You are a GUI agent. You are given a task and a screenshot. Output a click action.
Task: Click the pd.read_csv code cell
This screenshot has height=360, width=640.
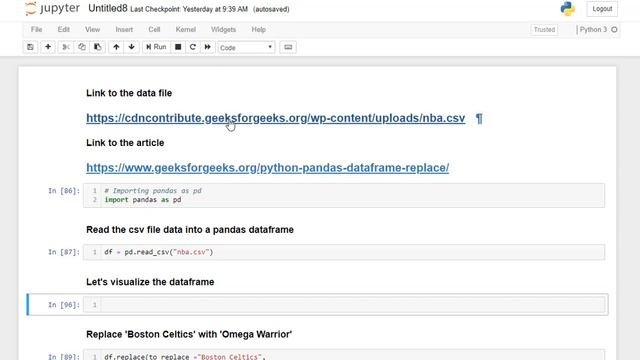[344, 252]
